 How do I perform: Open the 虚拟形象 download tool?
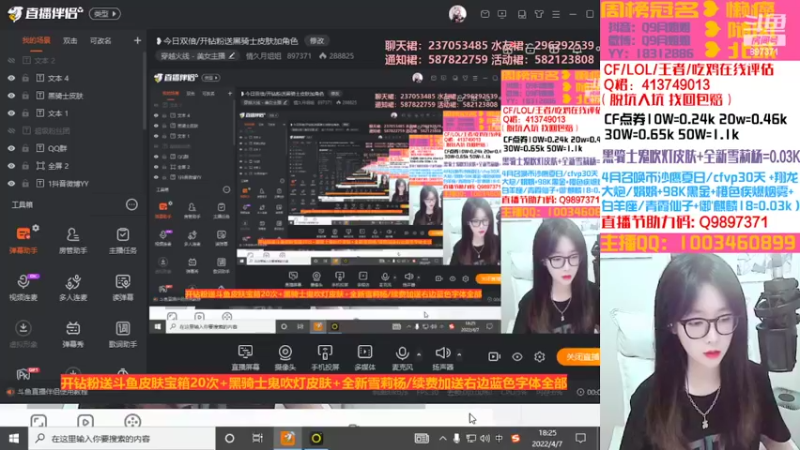point(23,334)
